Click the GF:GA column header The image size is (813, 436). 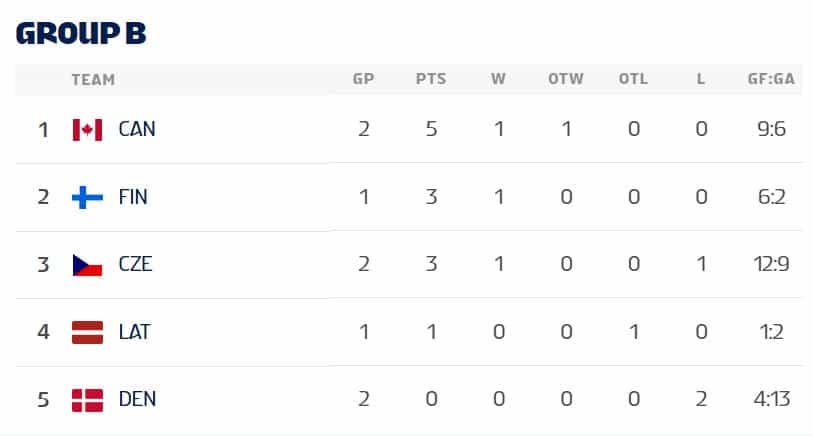[x=770, y=80]
